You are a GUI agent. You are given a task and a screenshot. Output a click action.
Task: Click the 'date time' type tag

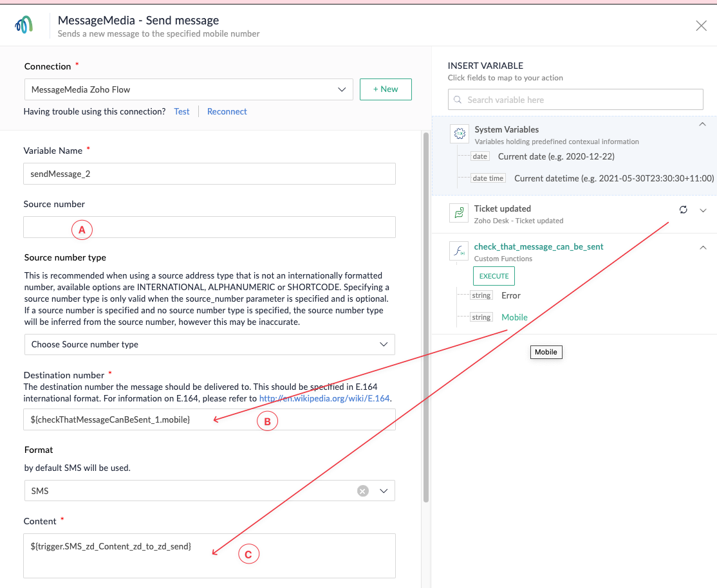coord(488,178)
